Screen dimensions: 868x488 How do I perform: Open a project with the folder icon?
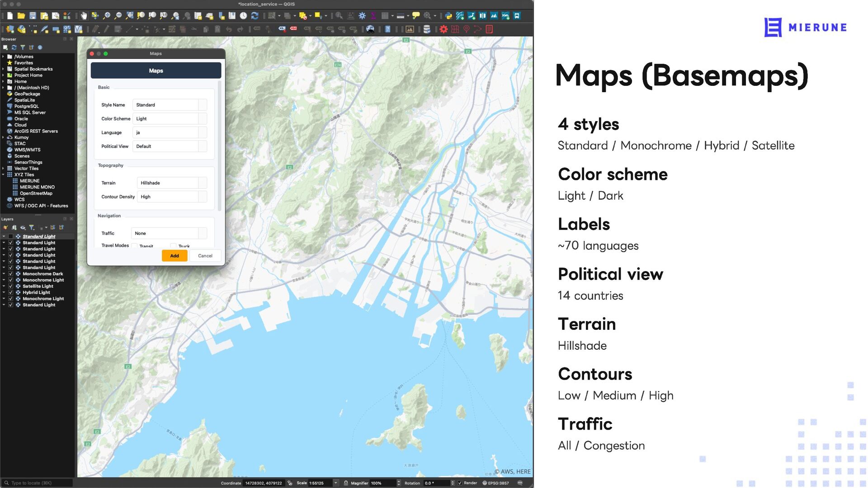[21, 16]
